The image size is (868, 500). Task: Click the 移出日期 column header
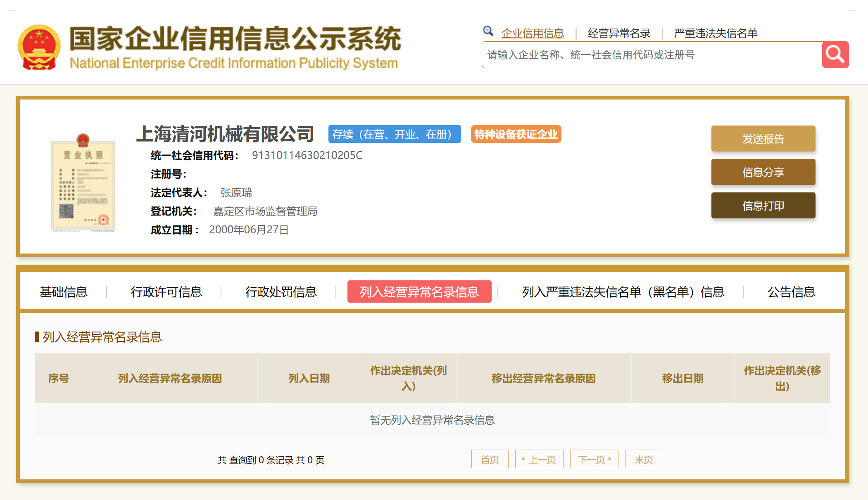click(683, 378)
